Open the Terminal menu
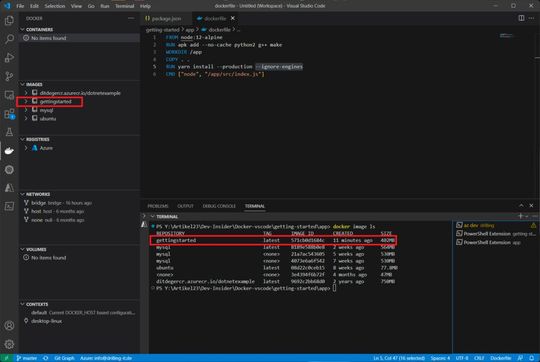Screen dimensions: 540x362 tap(124, 6)
